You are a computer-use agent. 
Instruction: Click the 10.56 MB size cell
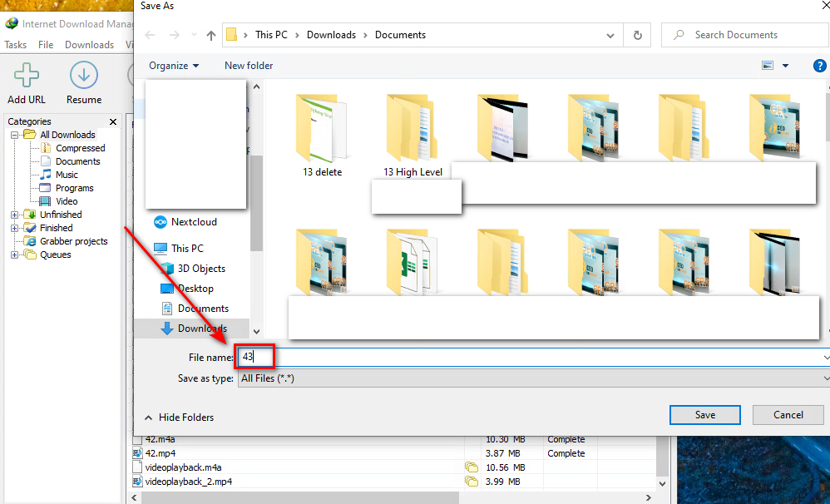tap(505, 467)
